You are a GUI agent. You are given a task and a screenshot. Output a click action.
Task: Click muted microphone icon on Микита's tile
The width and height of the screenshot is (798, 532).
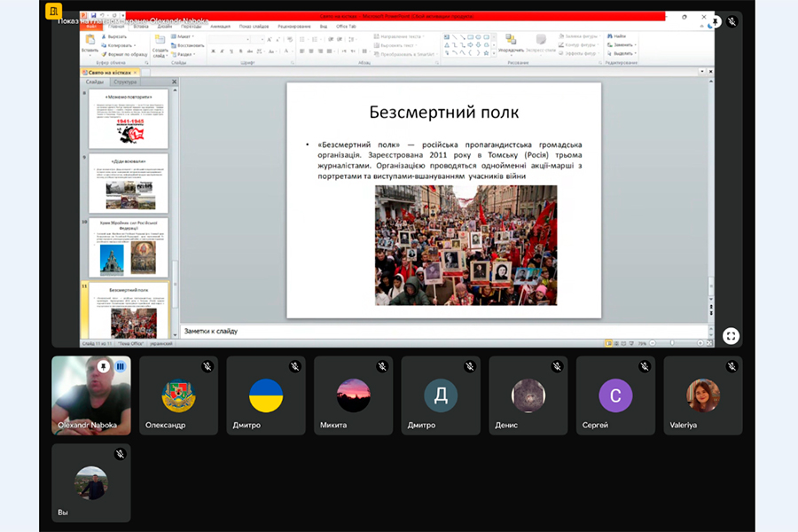click(382, 365)
